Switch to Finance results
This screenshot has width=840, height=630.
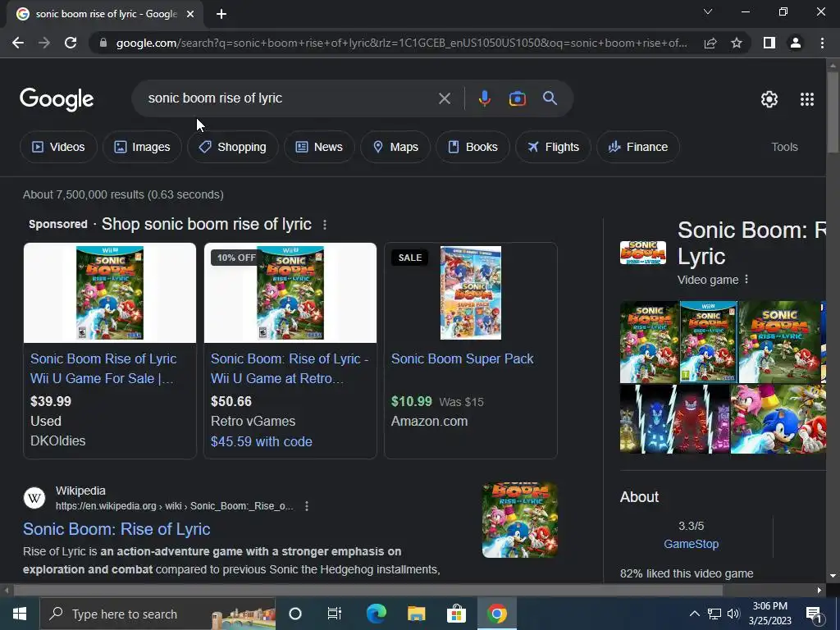[x=638, y=147]
